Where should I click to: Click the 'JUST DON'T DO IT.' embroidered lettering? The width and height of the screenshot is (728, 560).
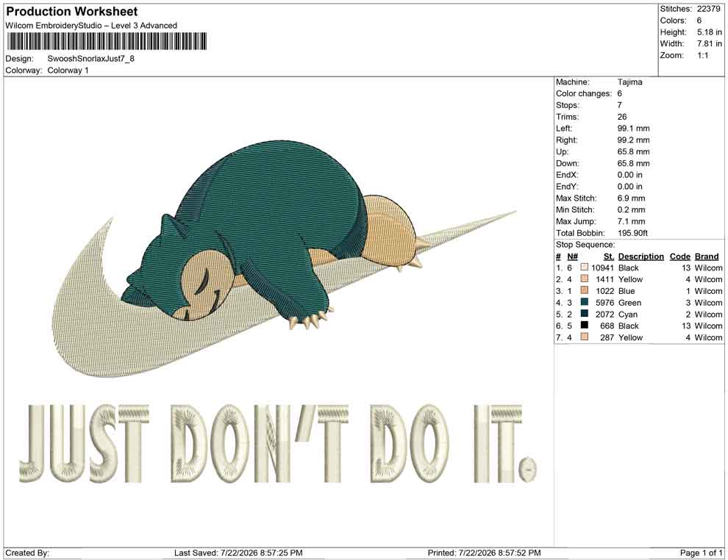tap(278, 444)
